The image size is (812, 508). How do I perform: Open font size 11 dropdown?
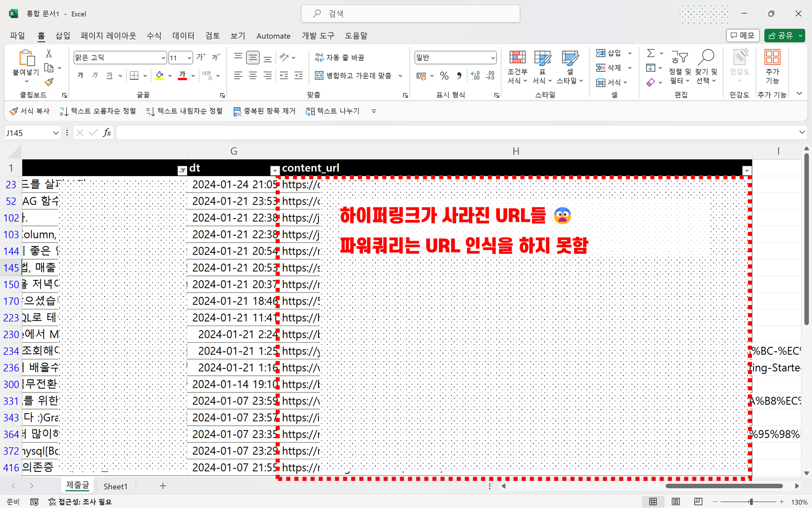tap(189, 58)
